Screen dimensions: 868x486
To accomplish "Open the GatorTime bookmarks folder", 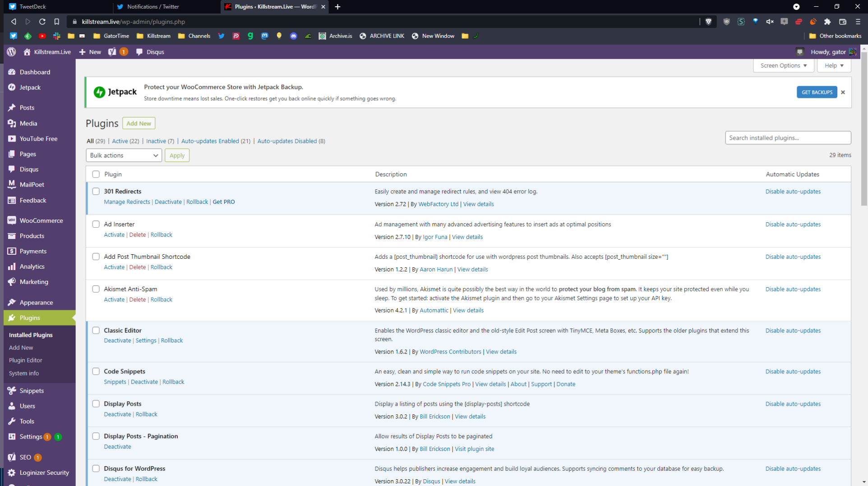I will click(111, 36).
